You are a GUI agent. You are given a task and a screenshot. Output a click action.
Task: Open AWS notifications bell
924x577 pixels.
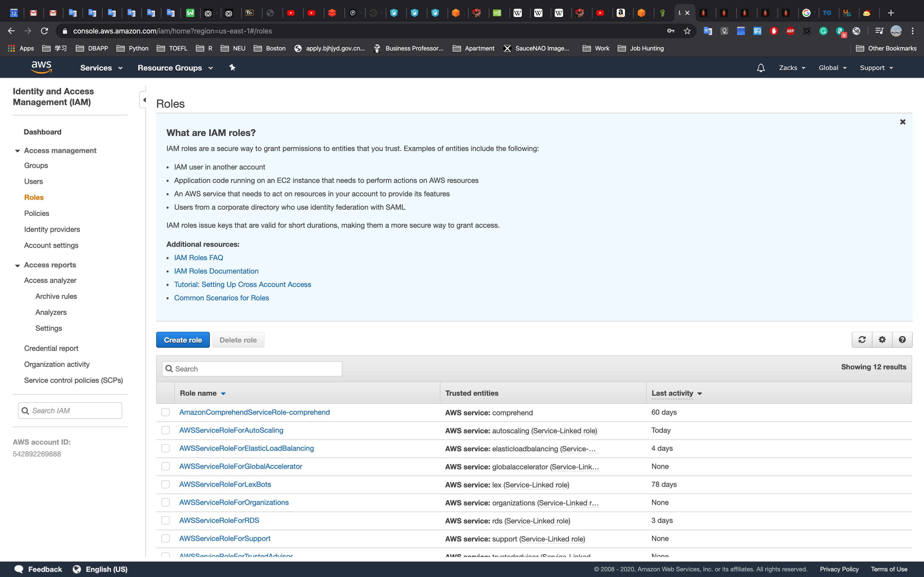[x=761, y=68]
